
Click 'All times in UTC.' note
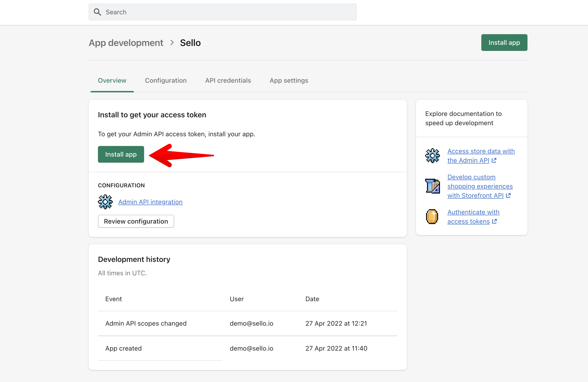[122, 273]
